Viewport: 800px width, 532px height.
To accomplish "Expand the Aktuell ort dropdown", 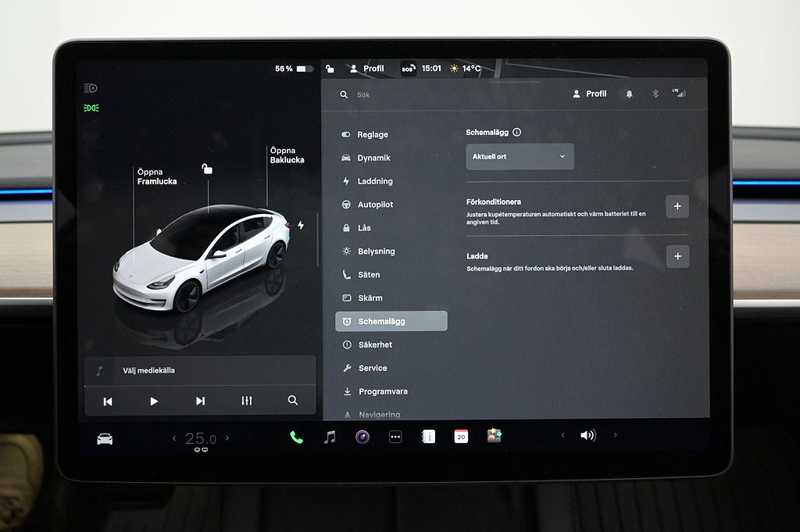I will tap(520, 156).
